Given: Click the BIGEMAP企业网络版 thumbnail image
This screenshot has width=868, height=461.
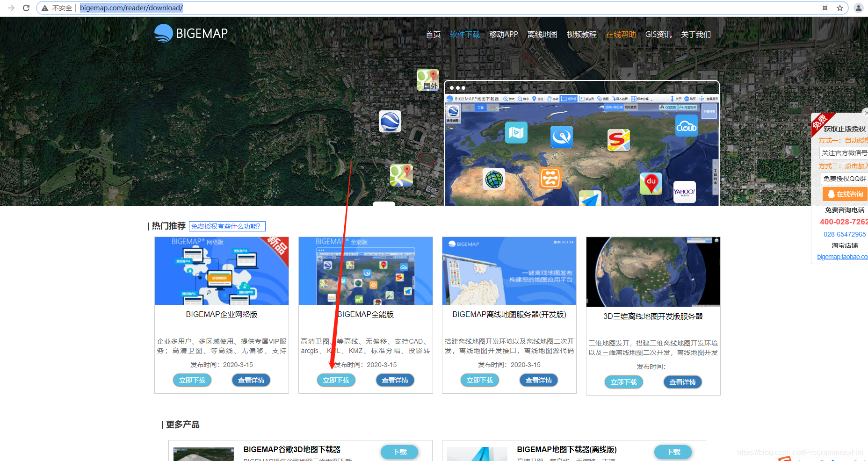Looking at the screenshot, I should [x=222, y=271].
